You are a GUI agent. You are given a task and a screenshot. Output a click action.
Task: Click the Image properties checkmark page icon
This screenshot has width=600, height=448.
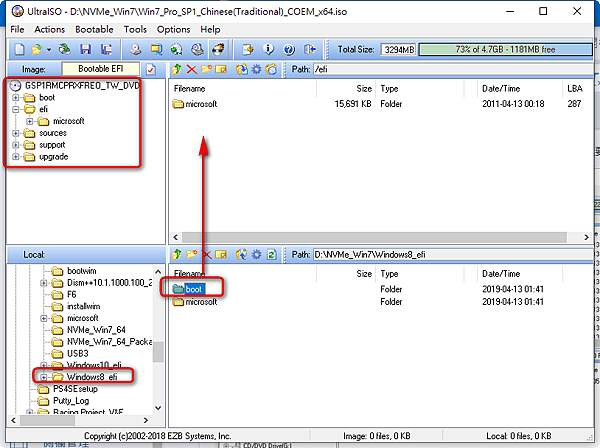tap(151, 69)
